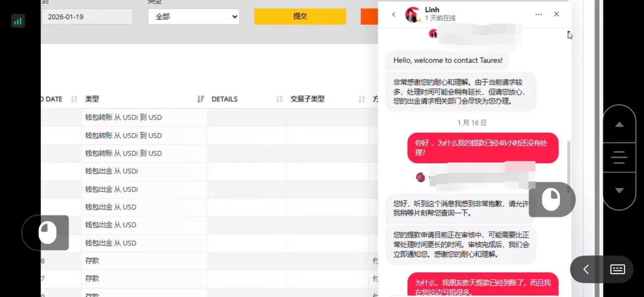Viewport: 644px width, 297px height.
Task: Click the back arrow in the bottom-right black bar
Action: point(585,269)
